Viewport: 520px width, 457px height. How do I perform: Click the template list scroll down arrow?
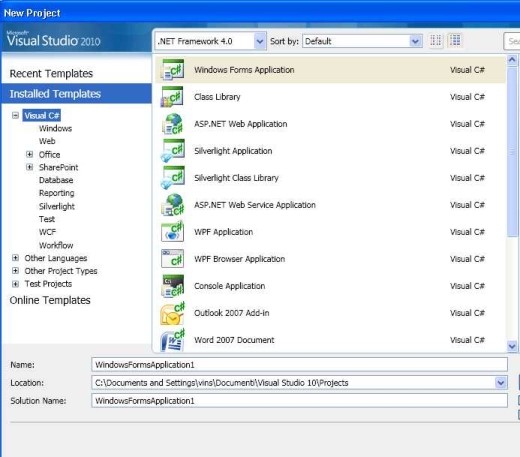pyautogui.click(x=512, y=346)
